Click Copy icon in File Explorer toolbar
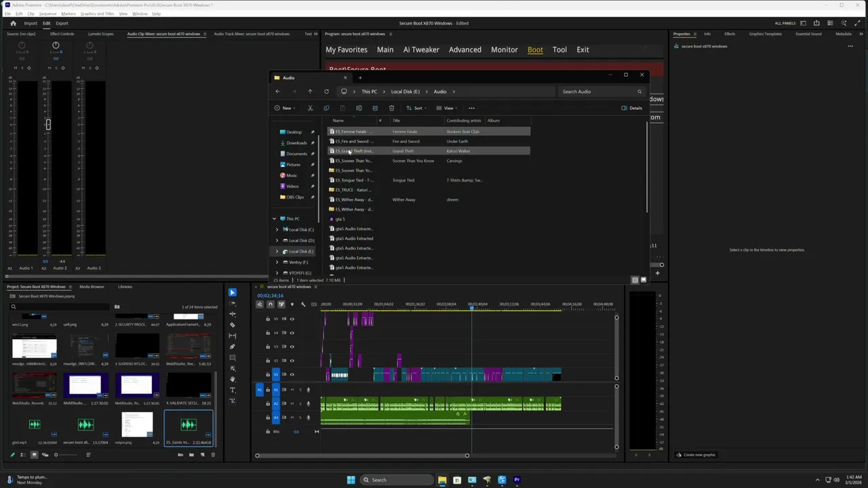The width and height of the screenshot is (868, 488). pyautogui.click(x=326, y=108)
